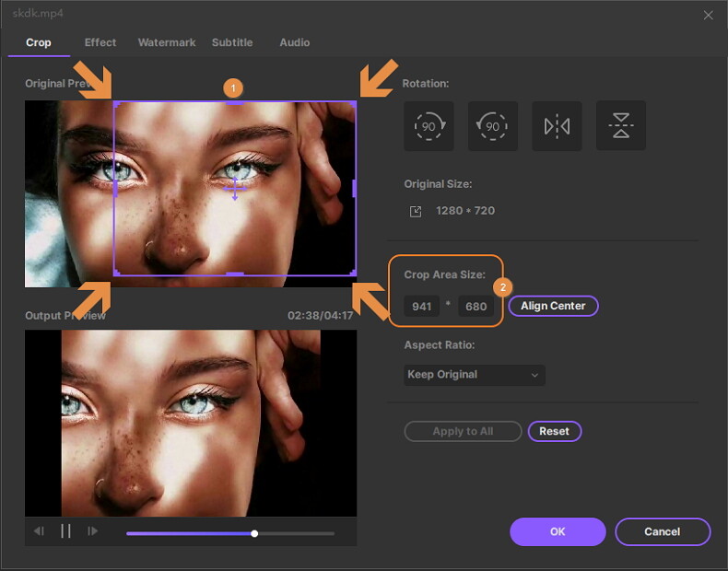Click the crop center crosshair handle
This screenshot has width=728, height=571.
[x=234, y=190]
